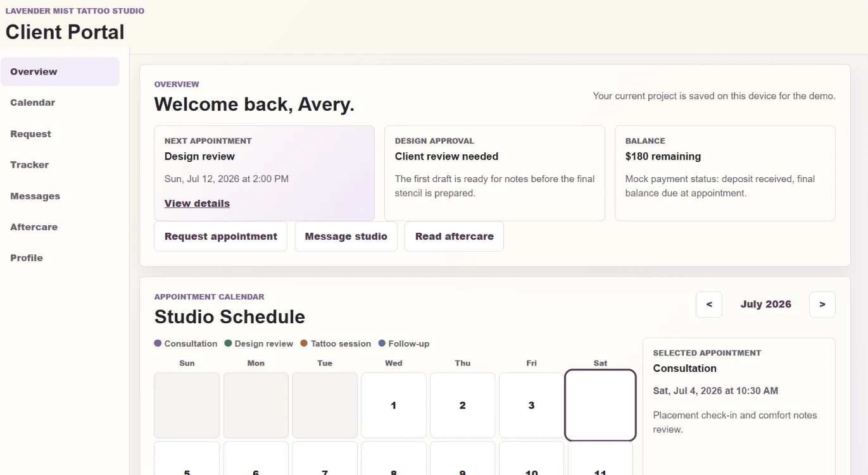Click the Client Portal title
The height and width of the screenshot is (475, 868).
(x=65, y=32)
